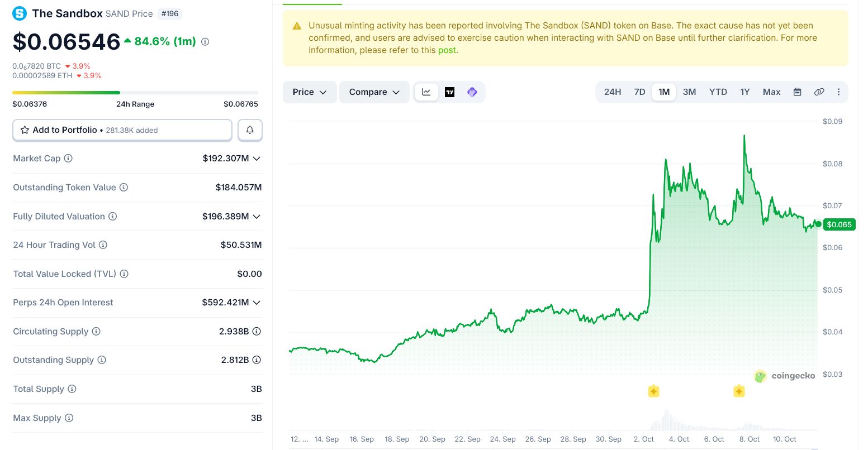Click the 0.00002589 ETH price text

click(42, 76)
